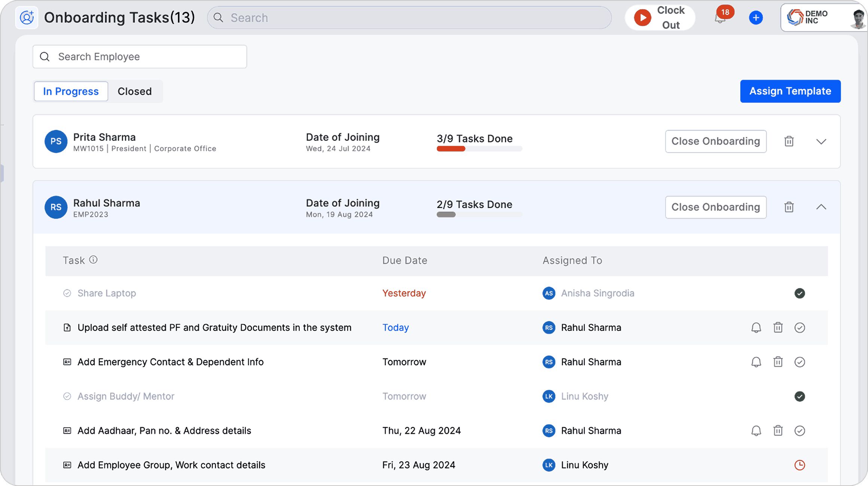Collapse Rahul Sharma's task list
The image size is (868, 486).
(821, 207)
